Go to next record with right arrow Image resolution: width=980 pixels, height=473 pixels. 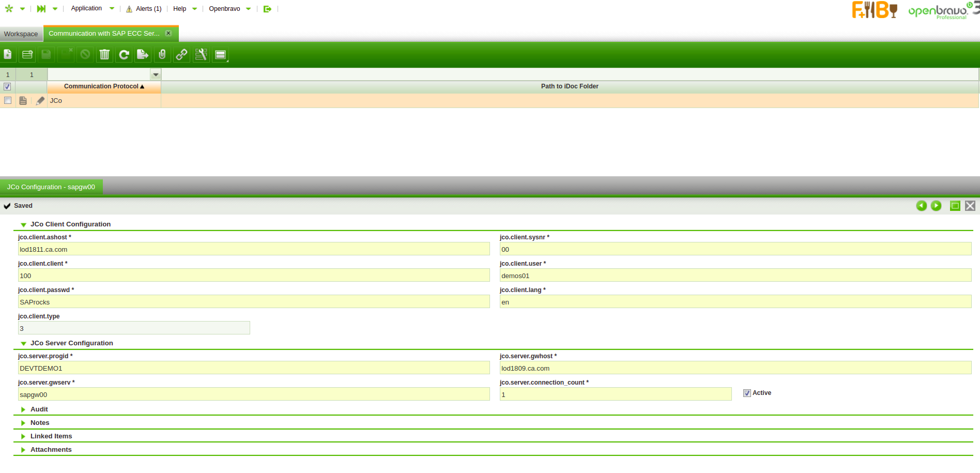click(936, 206)
